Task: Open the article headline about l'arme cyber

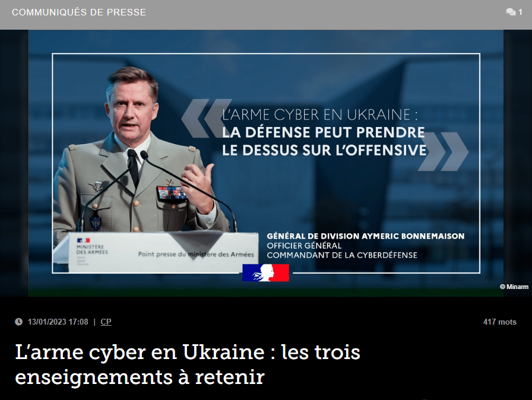Action: tap(188, 364)
